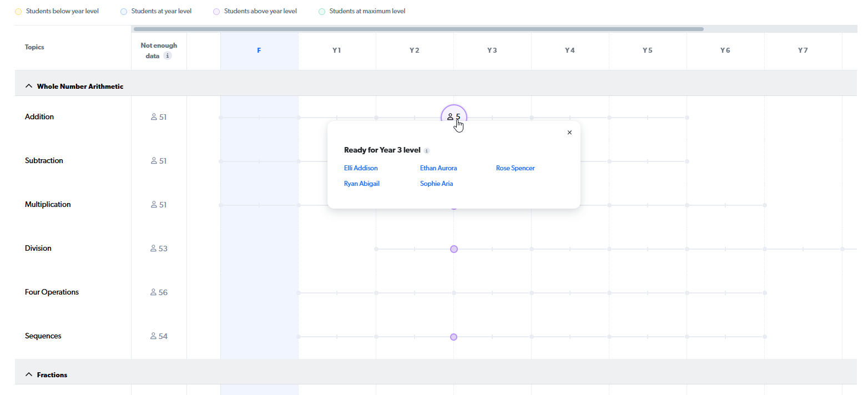Collapse the Fractions section
The image size is (868, 395).
(x=29, y=374)
